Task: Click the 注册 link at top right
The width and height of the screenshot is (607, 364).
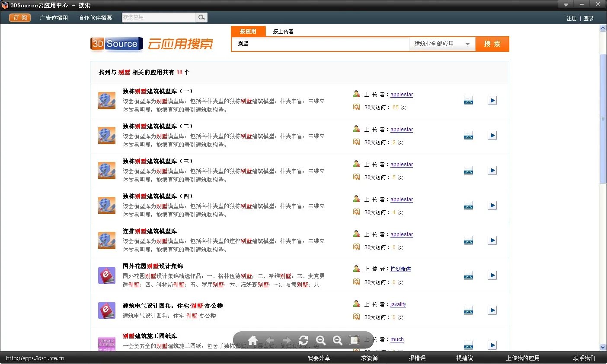Action: tap(572, 19)
